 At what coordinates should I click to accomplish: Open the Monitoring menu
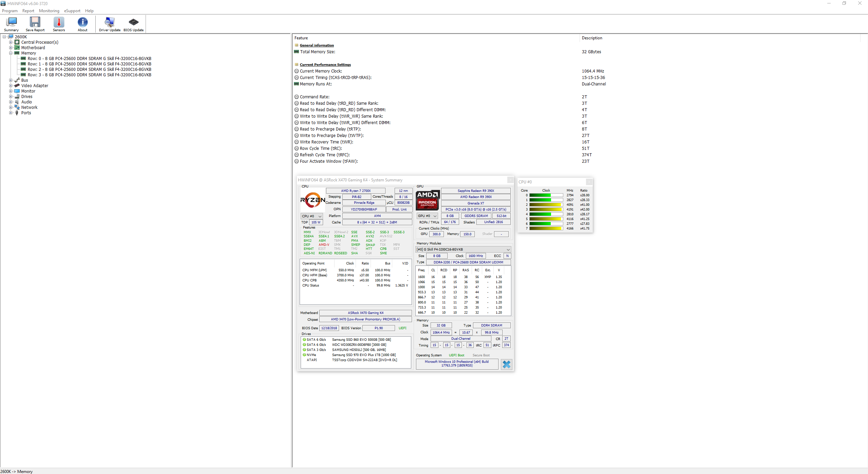coord(49,11)
